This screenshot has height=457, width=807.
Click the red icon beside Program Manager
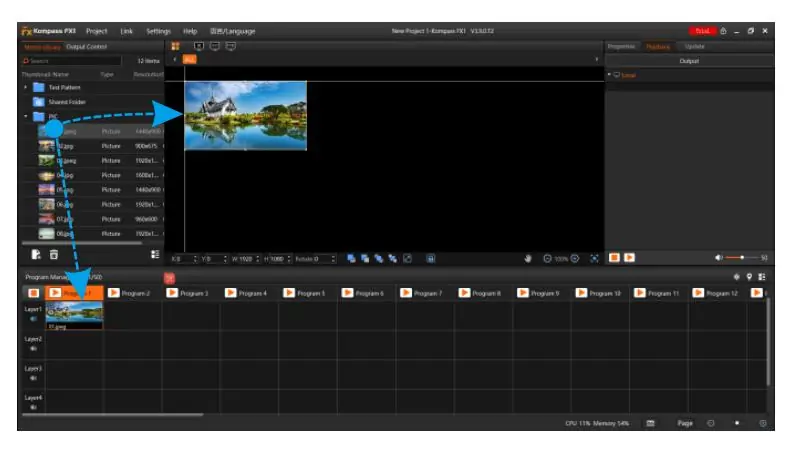click(169, 278)
